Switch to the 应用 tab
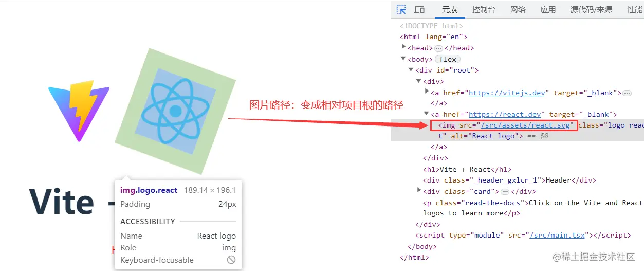This screenshot has width=644, height=271. (x=548, y=9)
